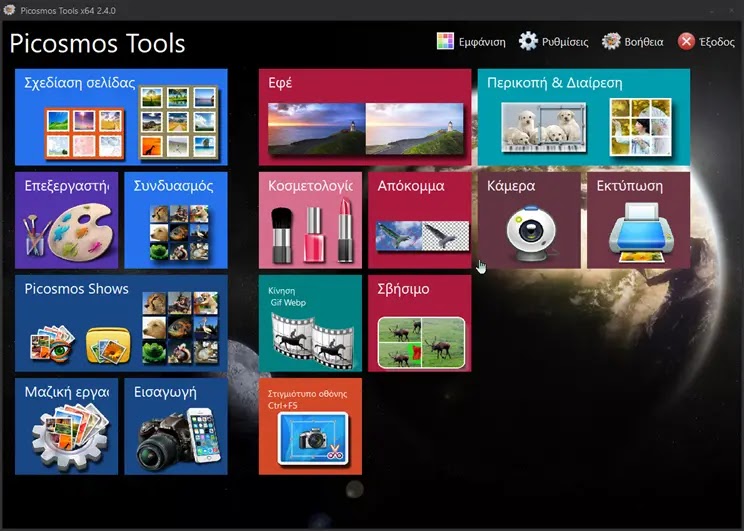Open the Σχεδίαση σελίδας tile
The image size is (744, 531).
[x=121, y=117]
